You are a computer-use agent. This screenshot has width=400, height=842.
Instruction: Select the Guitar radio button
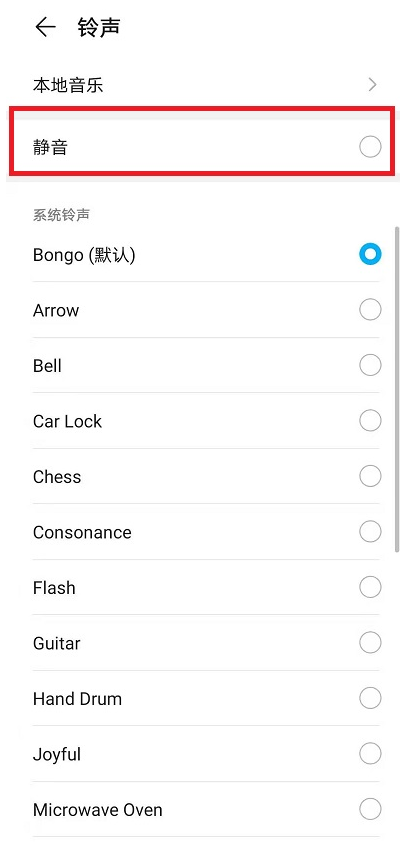(370, 642)
